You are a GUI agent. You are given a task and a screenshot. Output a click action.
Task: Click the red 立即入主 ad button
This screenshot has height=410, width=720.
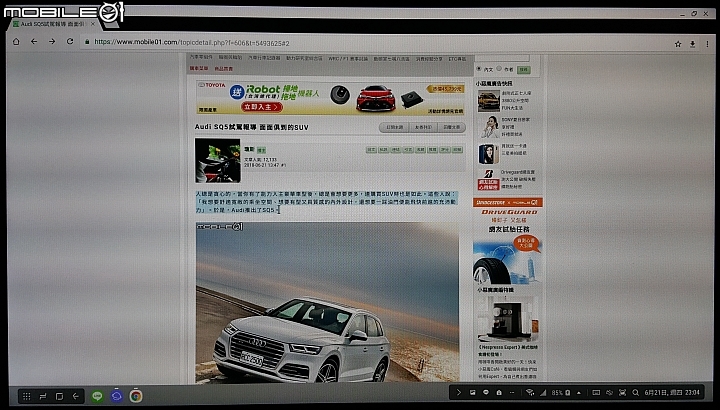click(x=261, y=107)
